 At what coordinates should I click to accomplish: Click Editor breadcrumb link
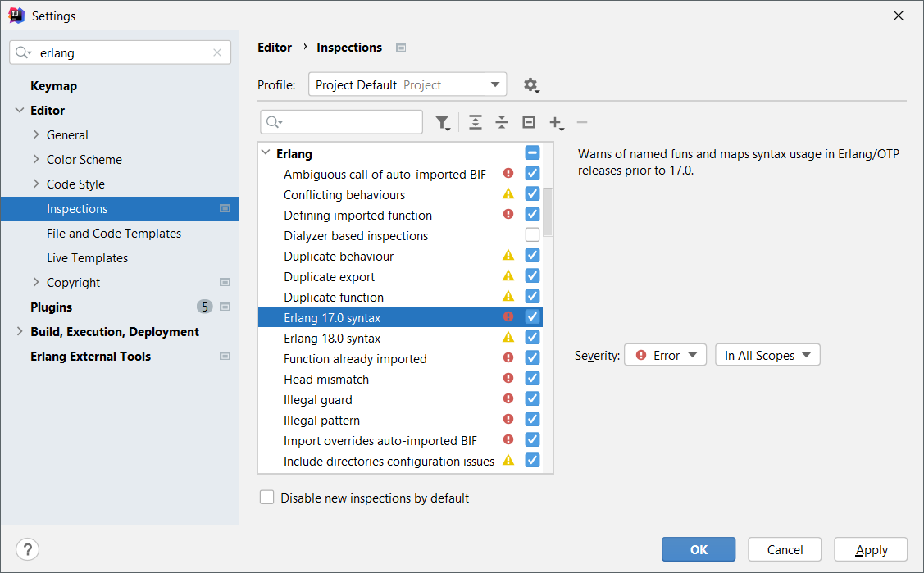click(x=275, y=47)
